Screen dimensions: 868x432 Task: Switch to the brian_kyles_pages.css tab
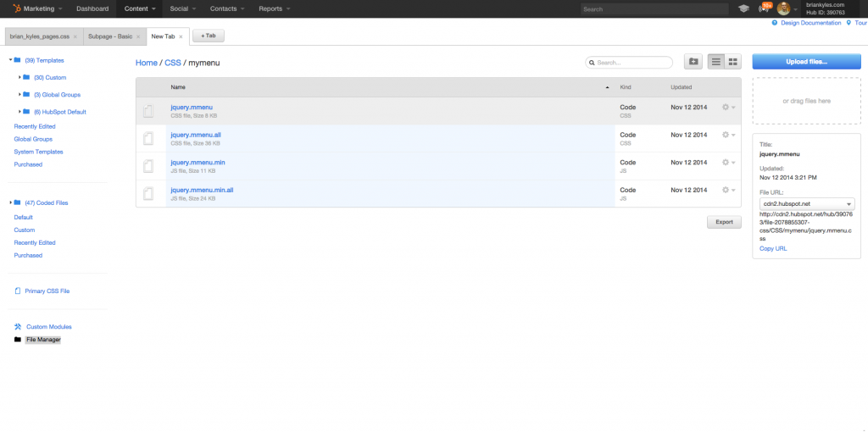point(40,36)
